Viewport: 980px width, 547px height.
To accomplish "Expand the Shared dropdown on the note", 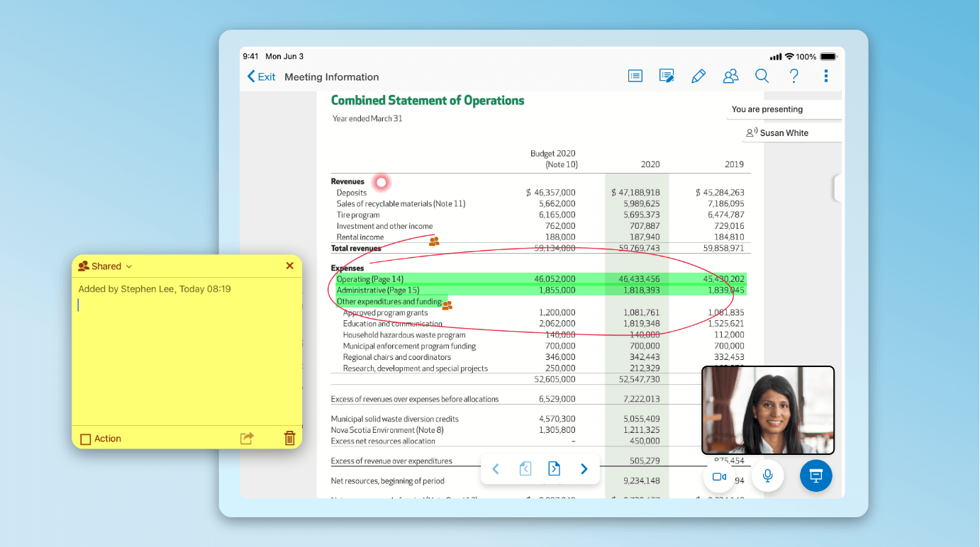I will [106, 266].
